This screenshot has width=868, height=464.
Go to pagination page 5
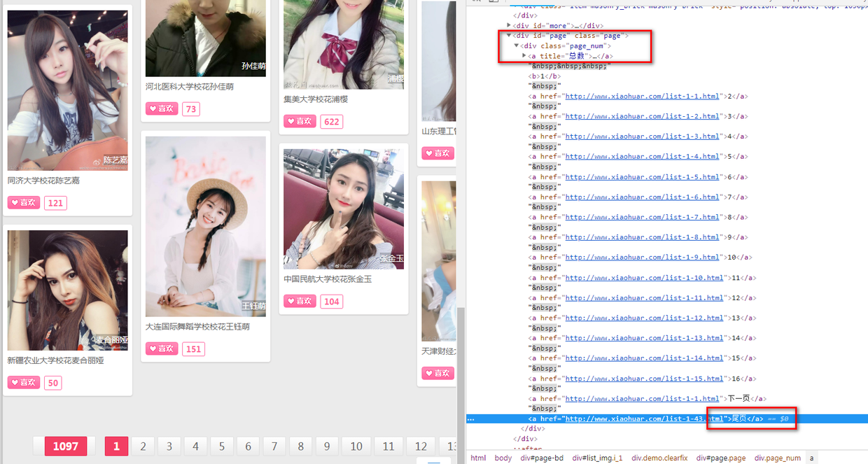(222, 447)
